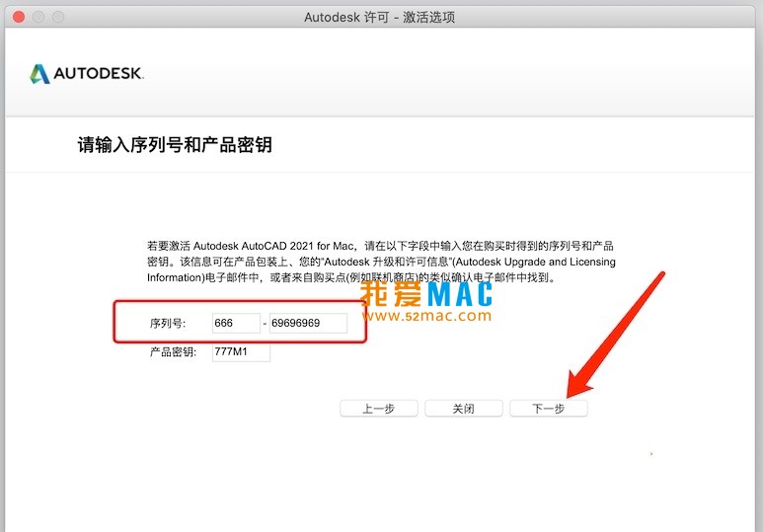Close the window with red button
Image resolution: width=763 pixels, height=532 pixels.
coord(19,17)
